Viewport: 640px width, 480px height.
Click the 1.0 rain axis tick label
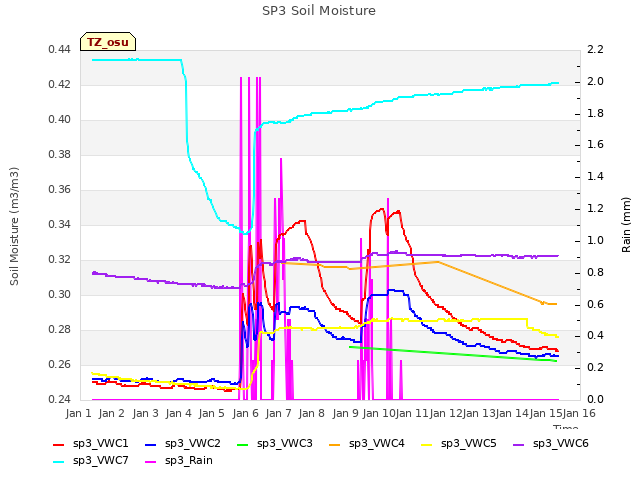pos(596,240)
